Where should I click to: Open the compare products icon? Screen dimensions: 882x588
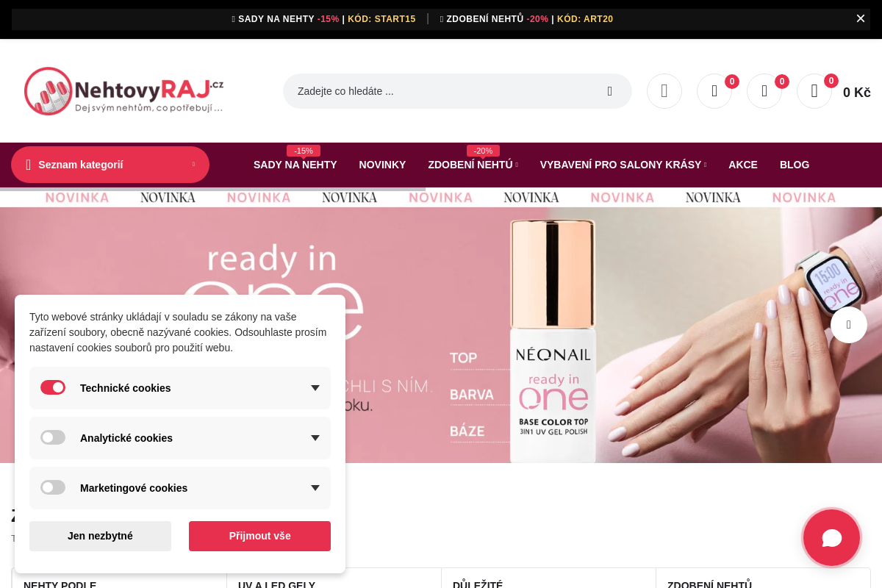coord(714,91)
